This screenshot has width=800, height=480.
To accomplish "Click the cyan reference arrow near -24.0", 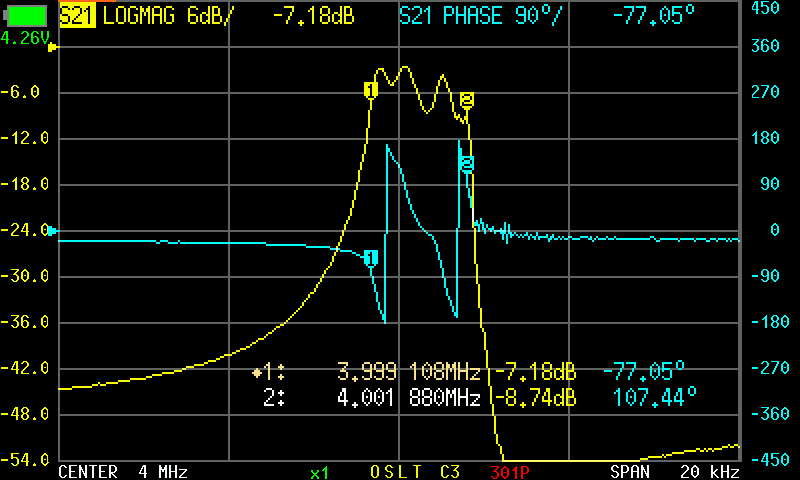I will coord(53,231).
